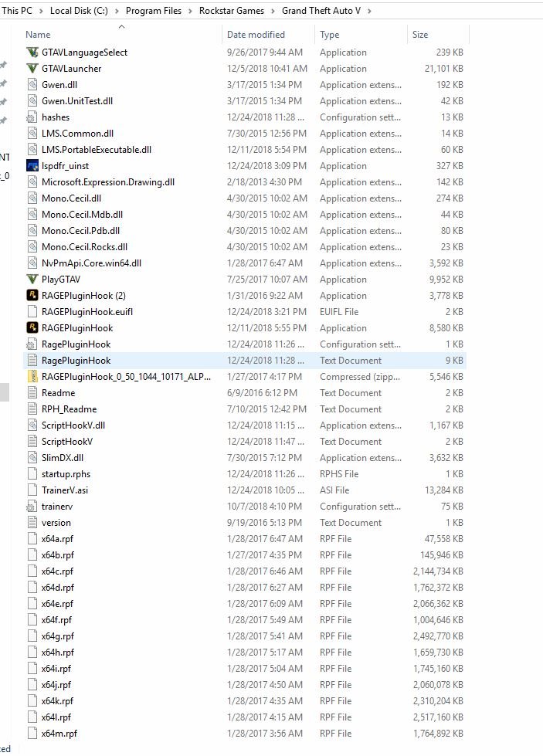Click the RAGEPluginHook (2) application icon
Image resolution: width=543 pixels, height=756 pixels.
(32, 296)
